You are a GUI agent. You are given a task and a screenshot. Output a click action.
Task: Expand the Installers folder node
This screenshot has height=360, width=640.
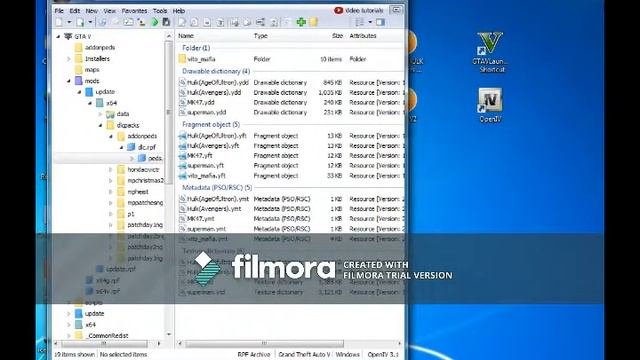[x=69, y=59]
